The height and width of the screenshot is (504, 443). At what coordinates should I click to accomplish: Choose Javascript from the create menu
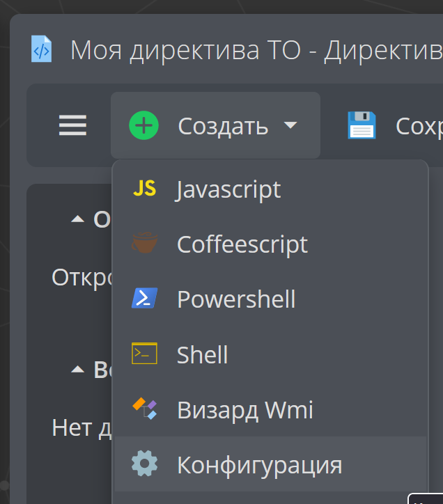tap(270, 189)
